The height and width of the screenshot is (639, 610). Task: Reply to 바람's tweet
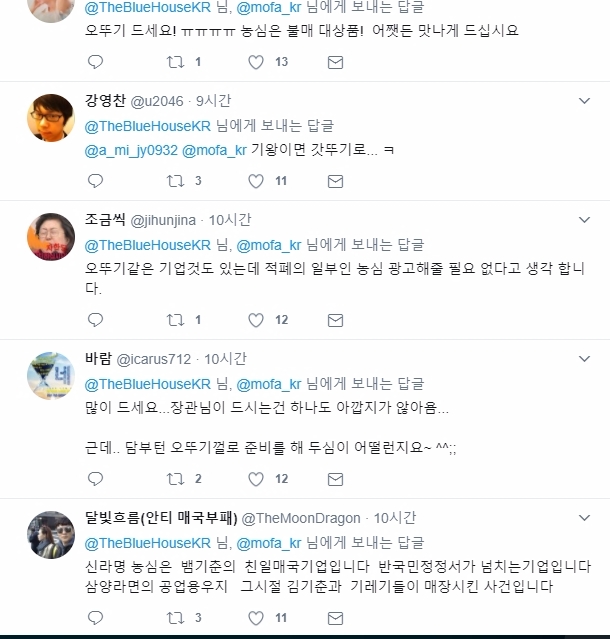(x=96, y=479)
